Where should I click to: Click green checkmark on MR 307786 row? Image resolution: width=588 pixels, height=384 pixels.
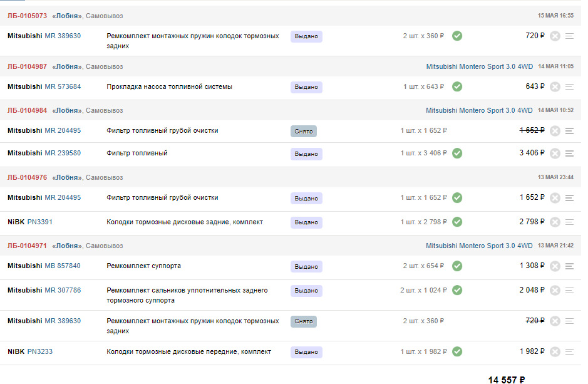[457, 290]
